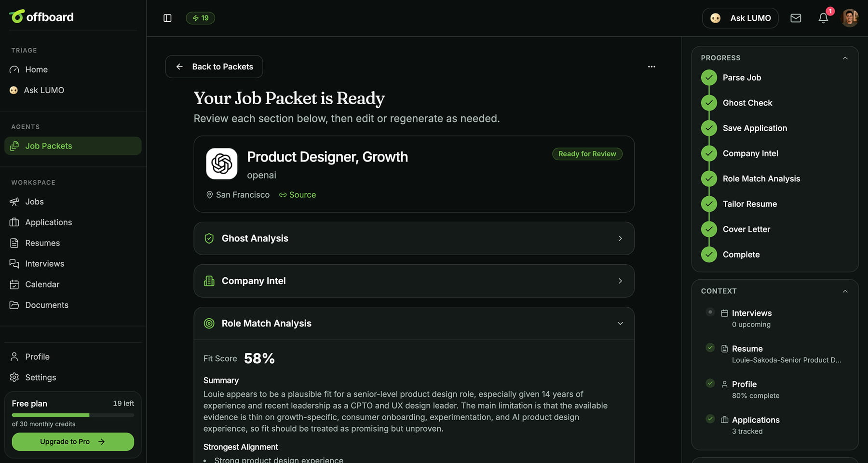Click the offboard logo
The image size is (868, 463).
tap(41, 17)
